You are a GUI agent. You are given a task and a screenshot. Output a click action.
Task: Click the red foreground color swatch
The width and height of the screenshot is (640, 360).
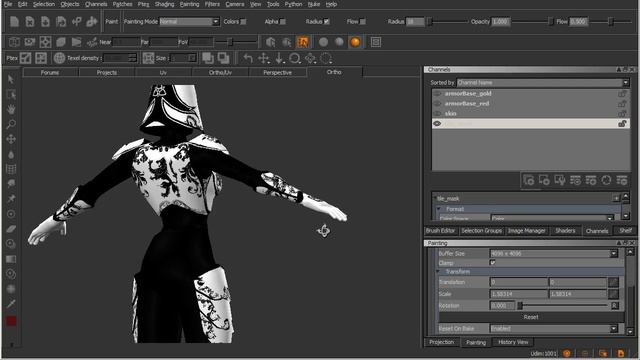pos(11,321)
